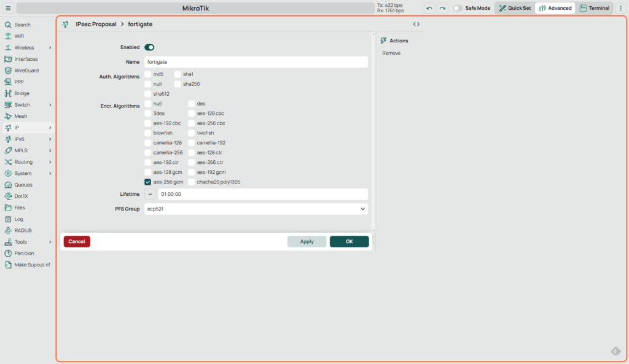Check the aes-128 gcm checkbox
The image size is (629, 364).
click(147, 172)
